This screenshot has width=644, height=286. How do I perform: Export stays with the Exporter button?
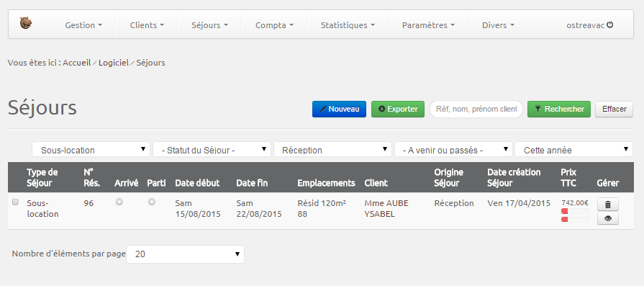click(398, 109)
